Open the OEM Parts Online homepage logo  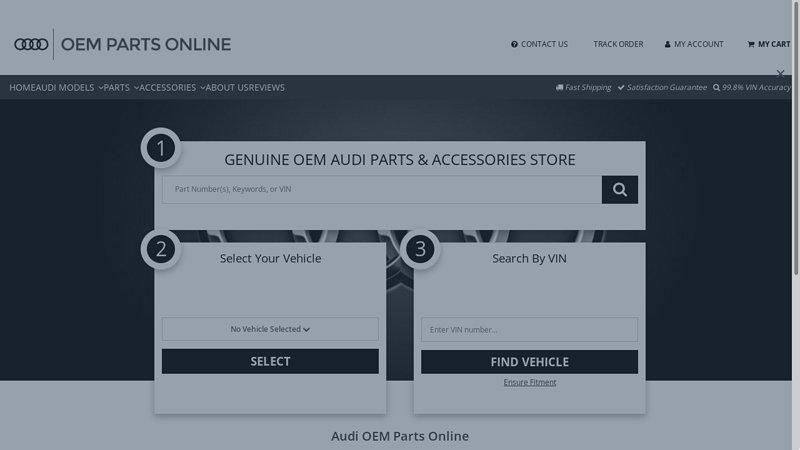[122, 44]
